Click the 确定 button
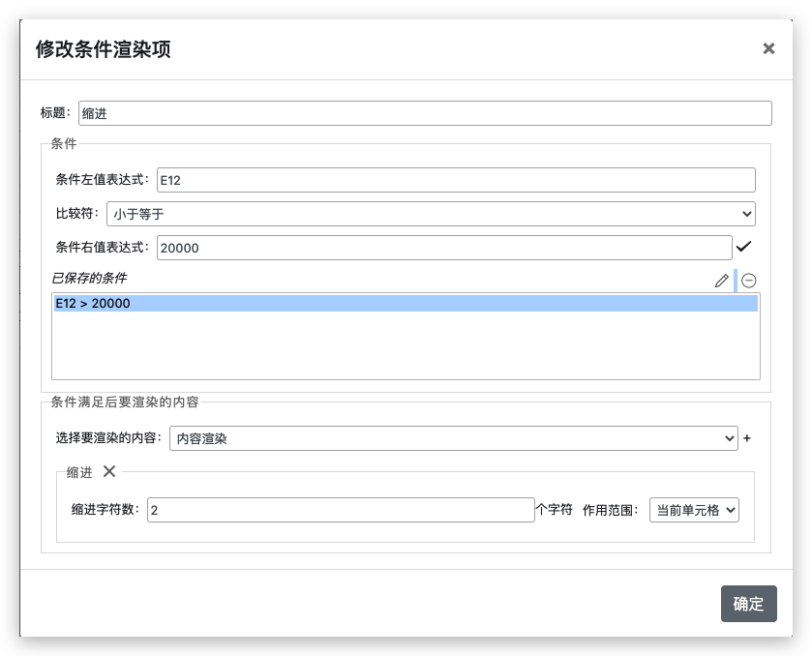 coord(749,604)
